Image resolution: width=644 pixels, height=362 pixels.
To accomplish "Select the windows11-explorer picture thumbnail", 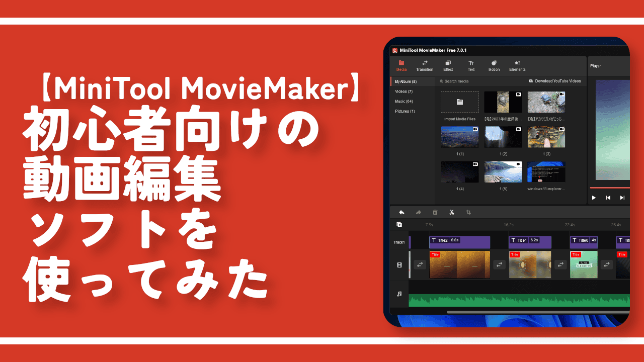I will (x=546, y=172).
